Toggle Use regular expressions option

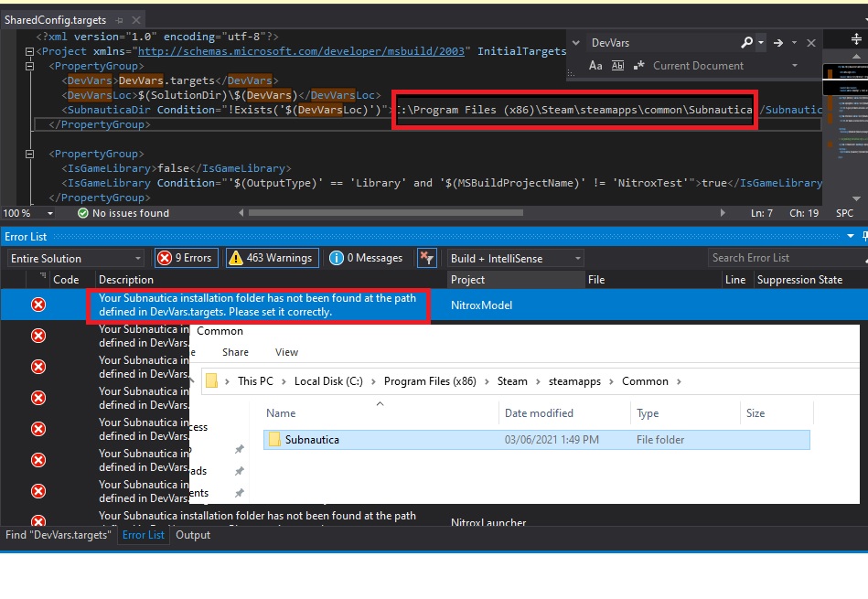pos(638,65)
